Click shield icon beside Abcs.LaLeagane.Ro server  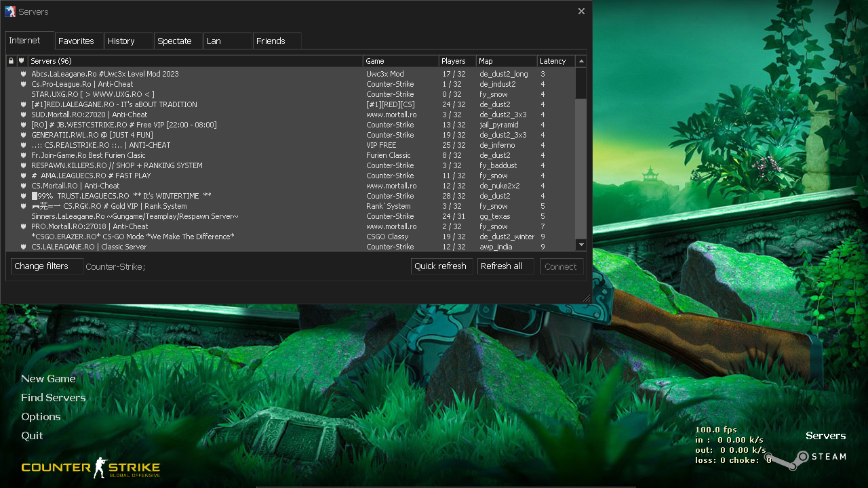point(23,74)
